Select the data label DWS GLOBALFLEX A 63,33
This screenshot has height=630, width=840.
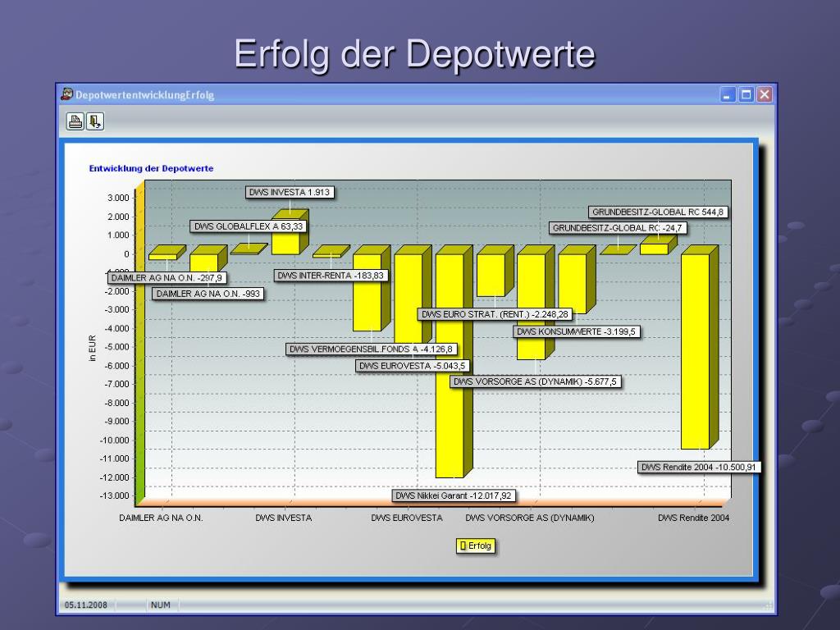pos(249,226)
